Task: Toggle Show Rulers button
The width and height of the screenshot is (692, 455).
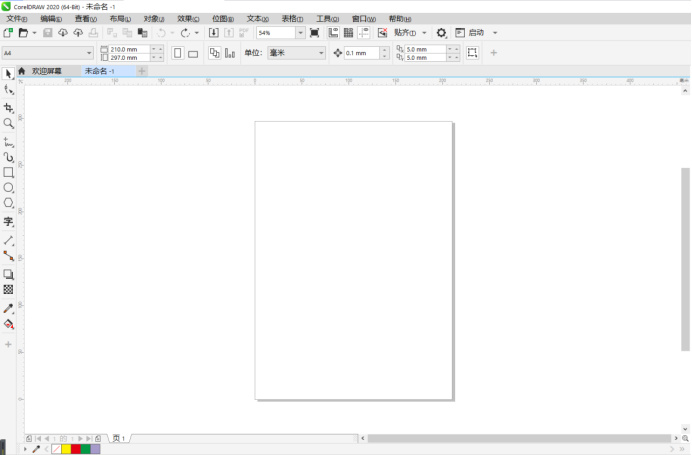Action: tap(333, 33)
